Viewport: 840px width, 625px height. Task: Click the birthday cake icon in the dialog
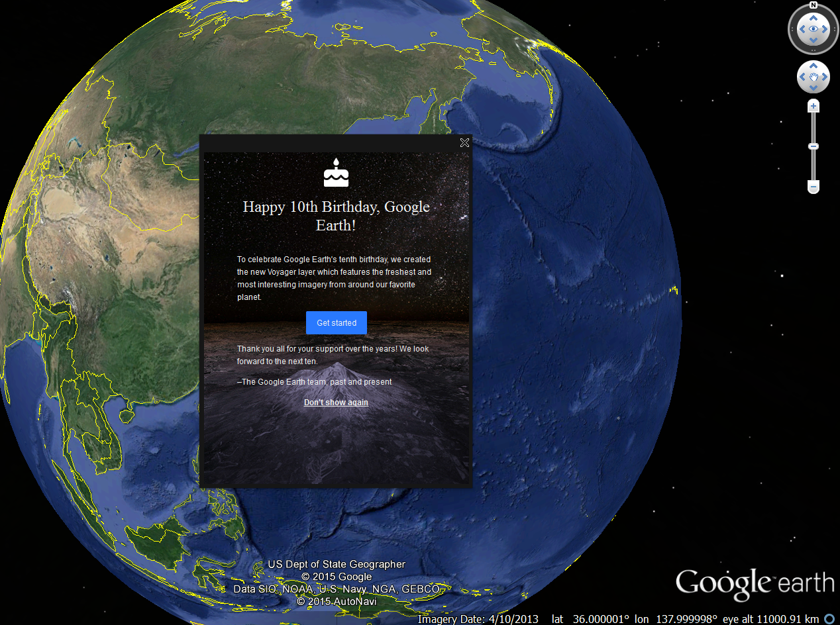pos(336,173)
